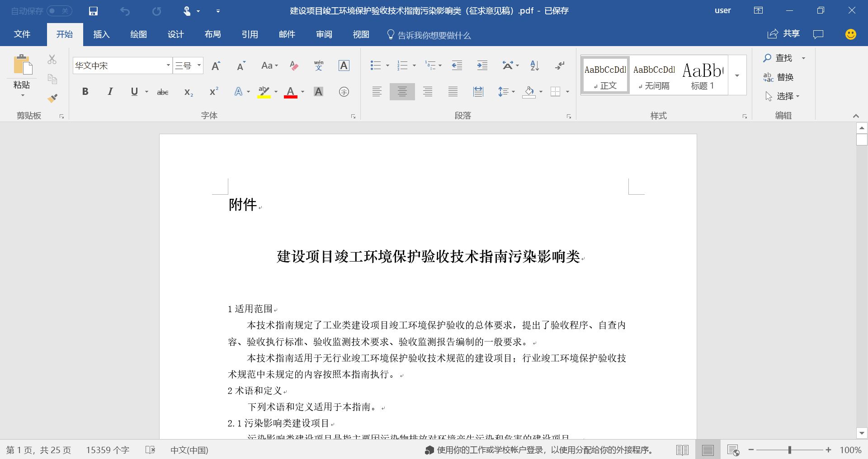Screen dimensions: 868x459
Task: Align the paragraph to the left
Action: tap(377, 92)
